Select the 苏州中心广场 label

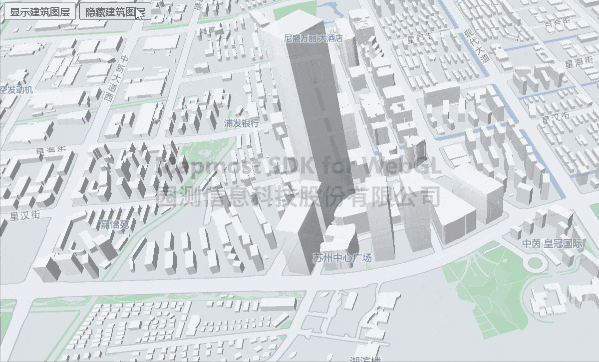click(342, 258)
